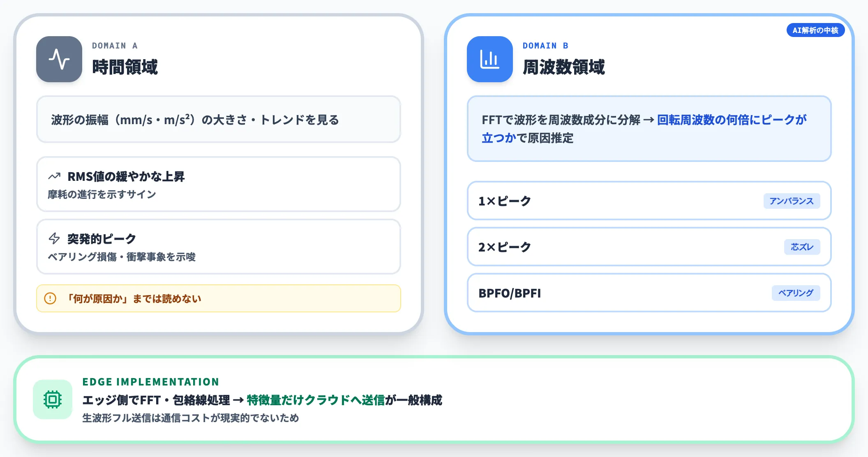Open the BPFO/BPFI row
This screenshot has height=457, width=868.
[649, 293]
